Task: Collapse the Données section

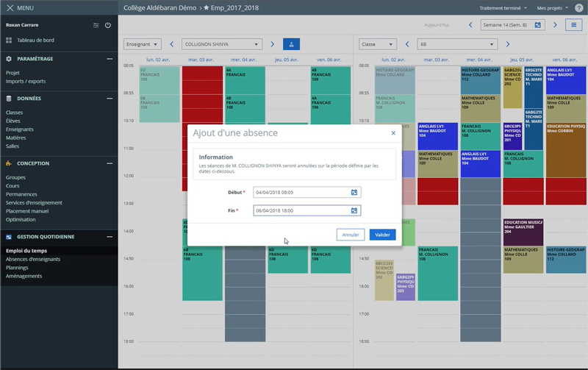Action: (109, 98)
